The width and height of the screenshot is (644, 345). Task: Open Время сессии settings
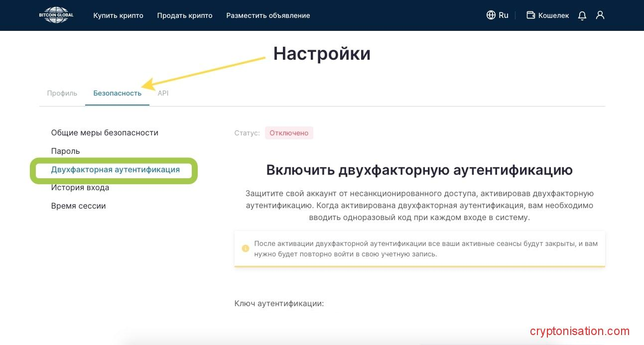tap(78, 206)
